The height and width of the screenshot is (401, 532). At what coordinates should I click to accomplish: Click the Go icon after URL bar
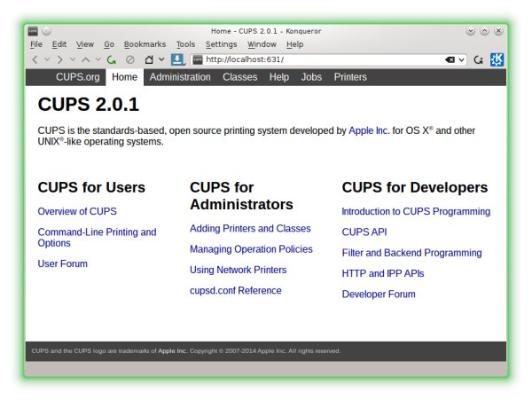pos(479,60)
